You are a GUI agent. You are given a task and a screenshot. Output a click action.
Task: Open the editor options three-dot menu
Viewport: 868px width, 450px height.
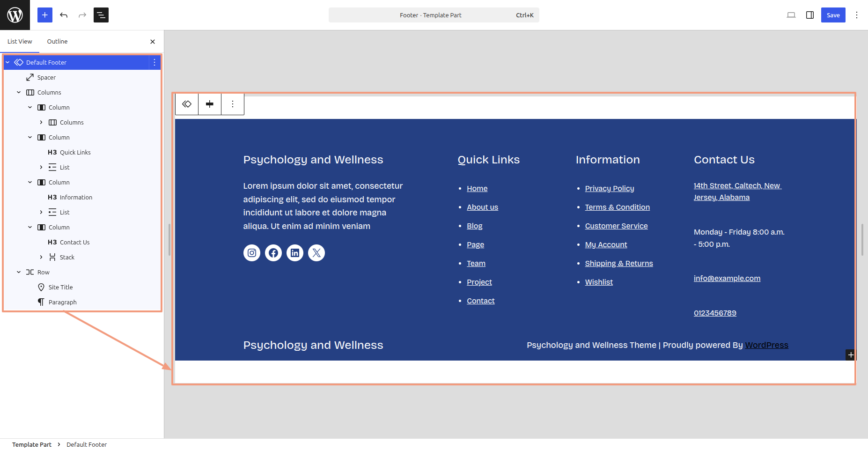[x=857, y=15]
